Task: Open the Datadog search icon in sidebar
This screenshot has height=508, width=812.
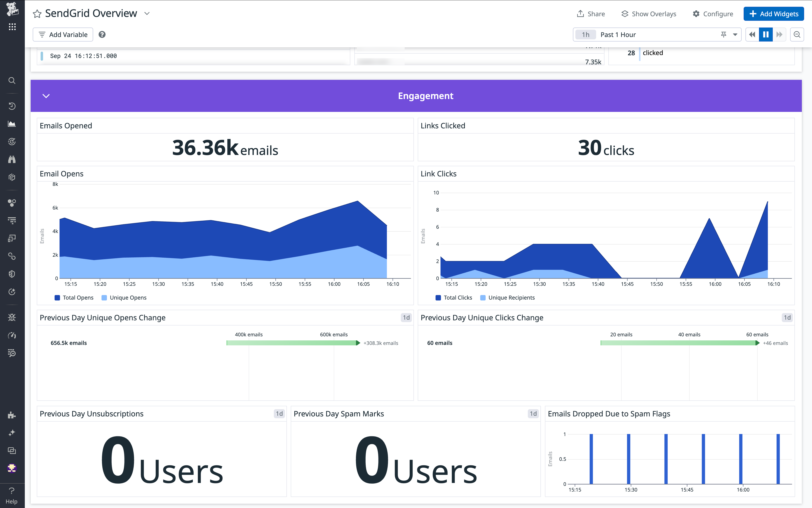Action: point(12,81)
